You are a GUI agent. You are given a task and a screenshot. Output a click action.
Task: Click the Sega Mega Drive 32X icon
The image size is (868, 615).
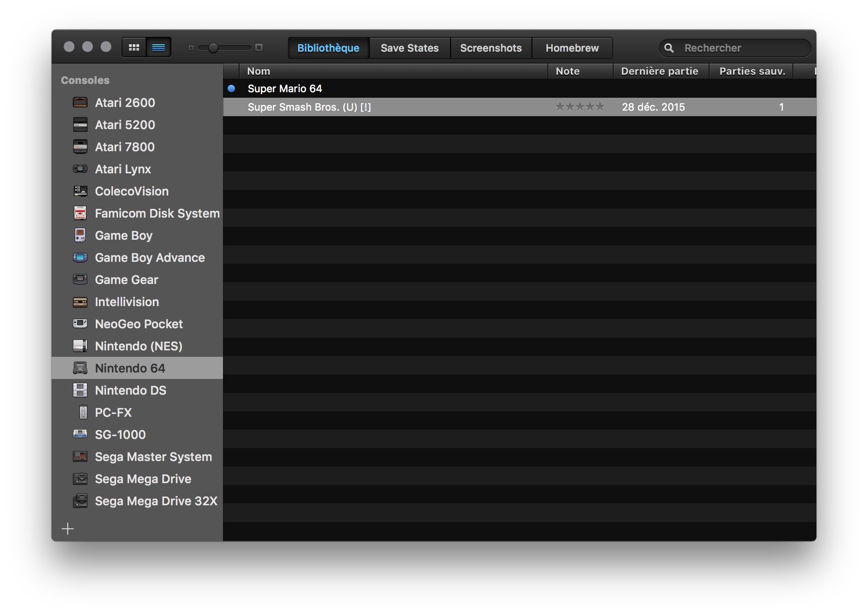click(80, 501)
